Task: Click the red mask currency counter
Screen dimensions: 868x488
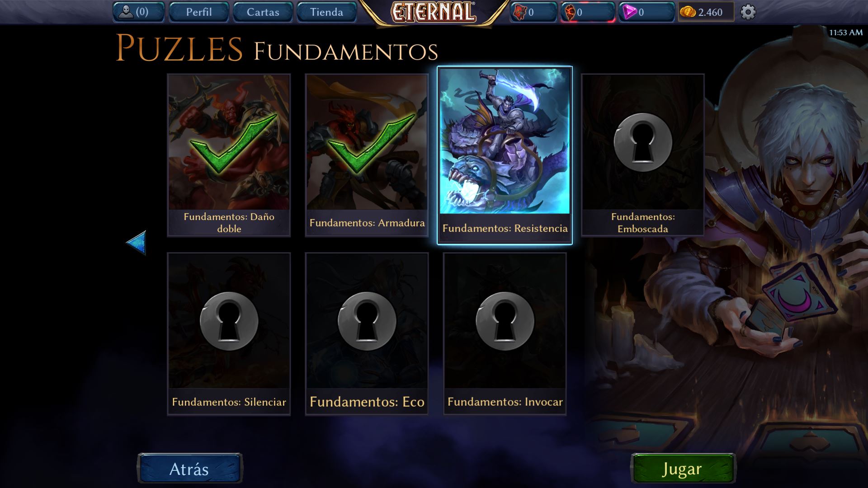Action: [x=588, y=12]
